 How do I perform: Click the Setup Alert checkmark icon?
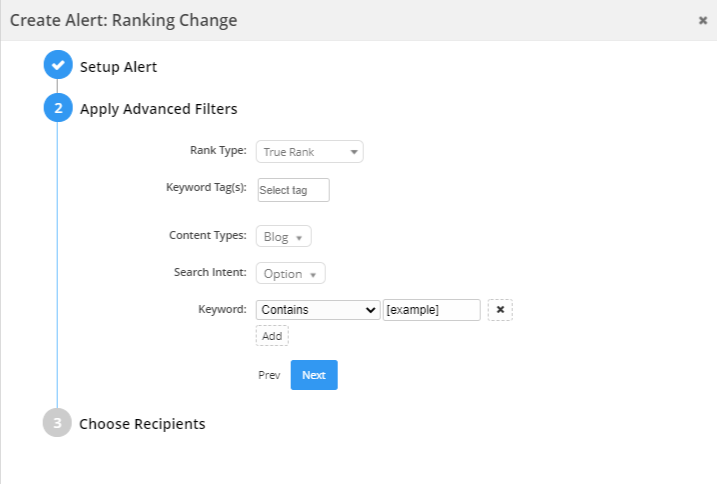coord(58,66)
